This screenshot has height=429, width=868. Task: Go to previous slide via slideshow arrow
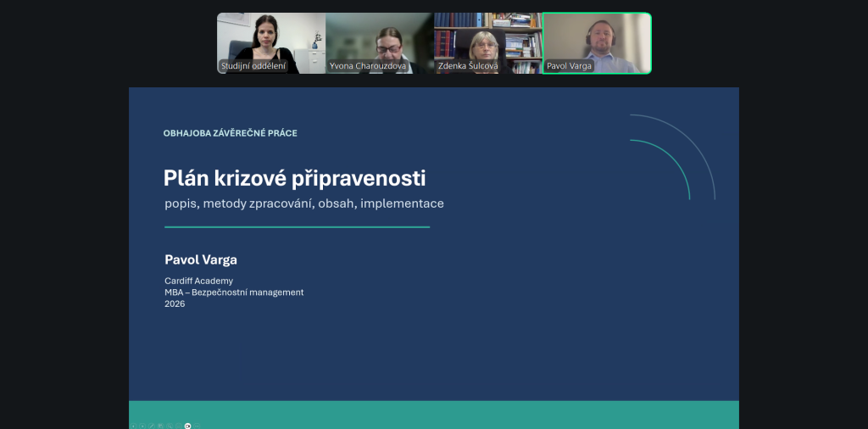point(133,426)
